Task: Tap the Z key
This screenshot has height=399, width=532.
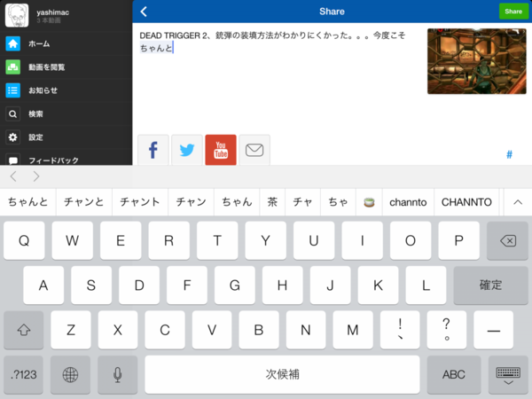Action: click(x=71, y=330)
